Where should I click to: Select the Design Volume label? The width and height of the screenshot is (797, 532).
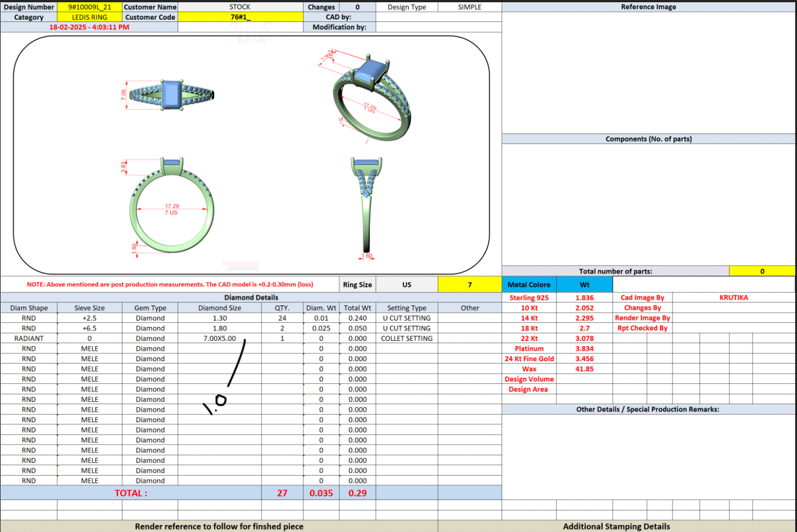529,379
